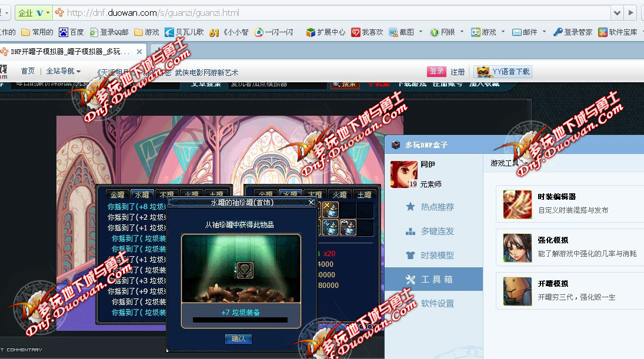Viewport: 644px width, 359px height.
Task: Click the address bar go arrow button
Action: tap(630, 13)
